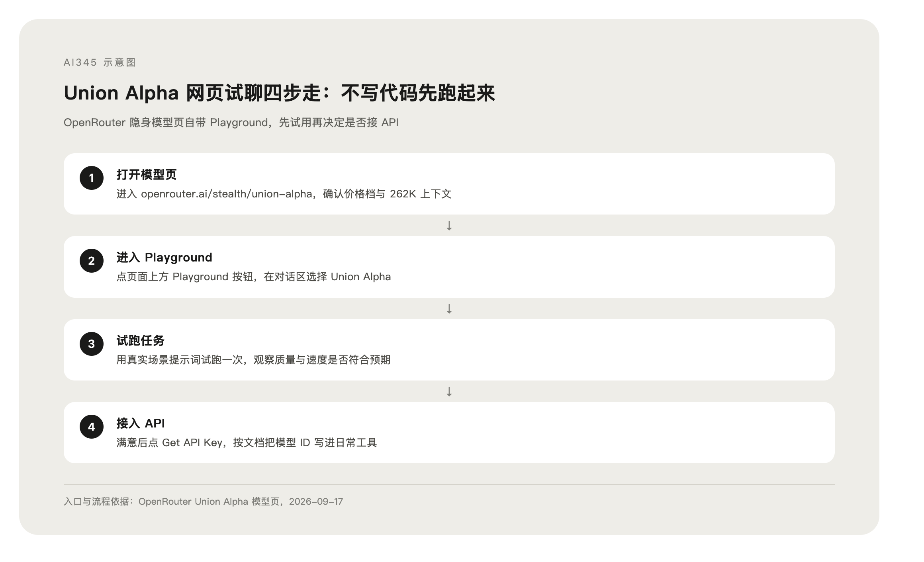This screenshot has width=924, height=562.
Task: Click the text '用真实场景提示词试跑一次'
Action: 180,360
